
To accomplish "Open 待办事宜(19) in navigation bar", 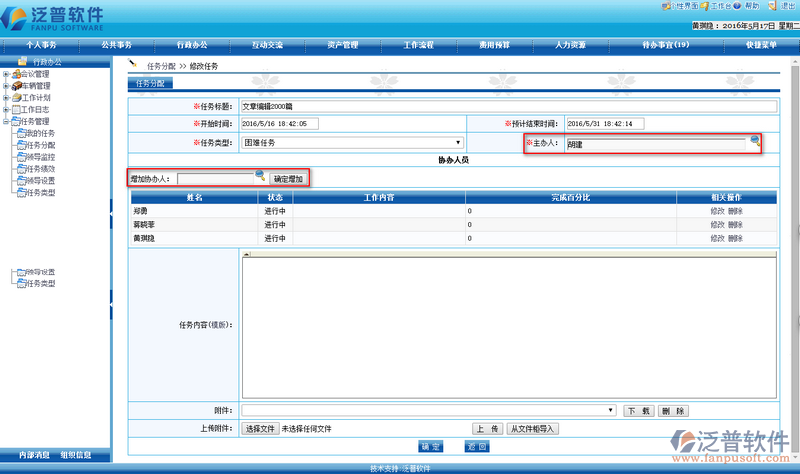I will 665,45.
